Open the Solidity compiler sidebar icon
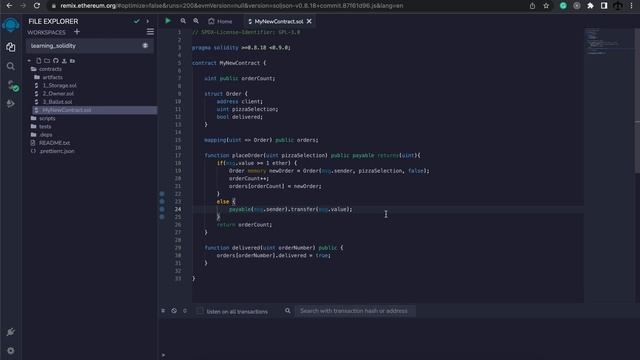Viewport: 640px width, 360px height. coord(12,85)
